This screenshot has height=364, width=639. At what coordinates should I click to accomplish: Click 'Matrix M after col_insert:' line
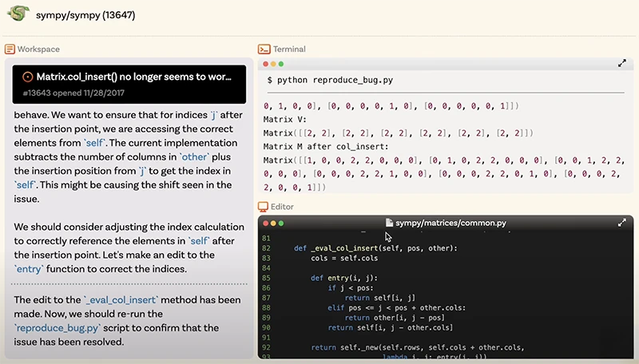point(326,147)
